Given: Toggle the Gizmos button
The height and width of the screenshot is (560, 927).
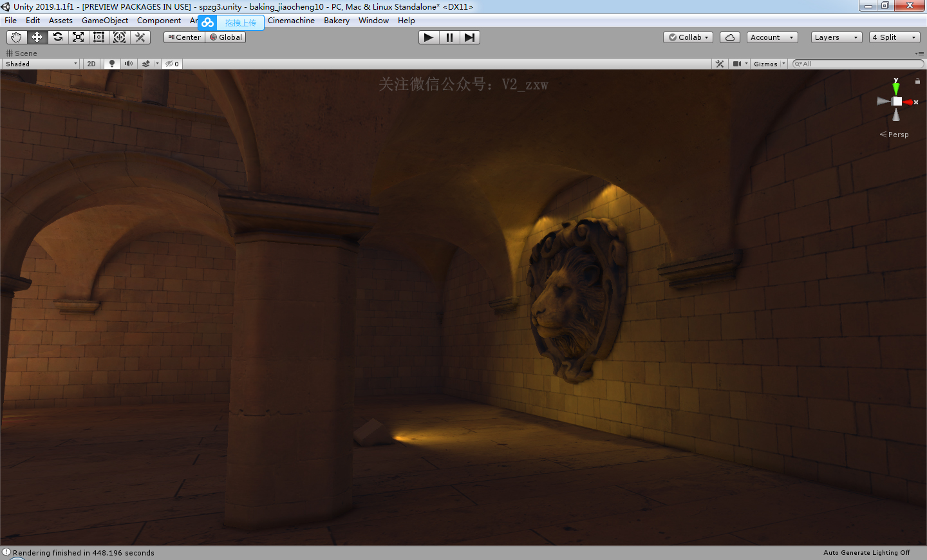Looking at the screenshot, I should coord(765,64).
